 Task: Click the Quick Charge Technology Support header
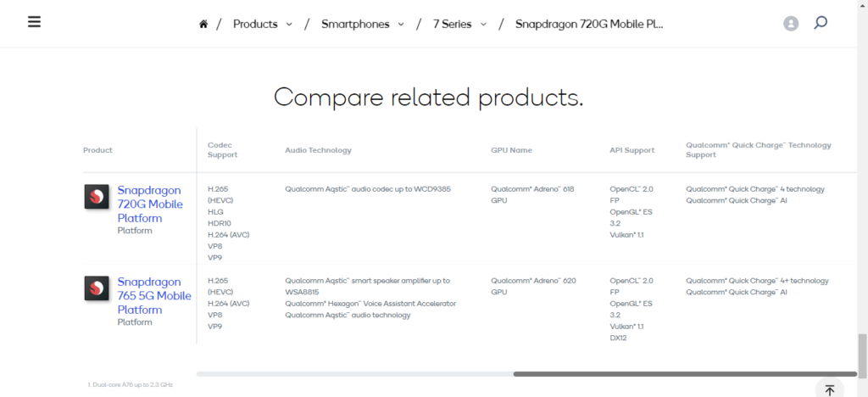click(x=759, y=150)
